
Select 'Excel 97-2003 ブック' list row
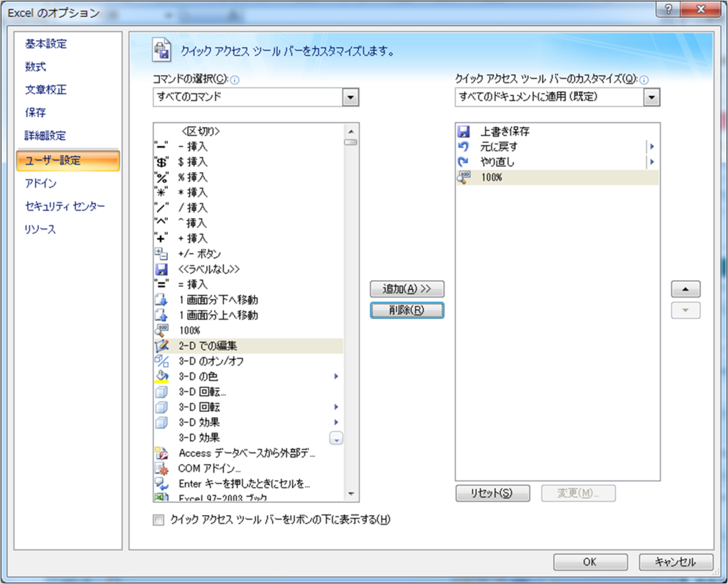248,497
